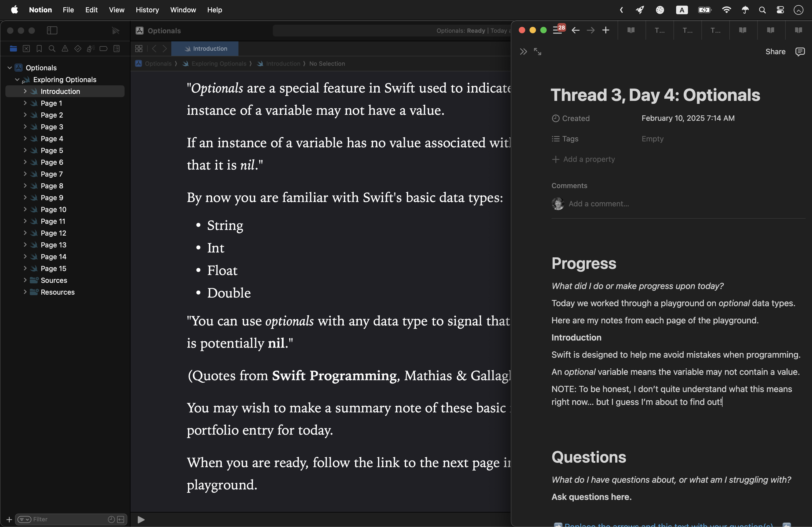
Task: Open the Find navigator magnifier icon
Action: pyautogui.click(x=52, y=49)
